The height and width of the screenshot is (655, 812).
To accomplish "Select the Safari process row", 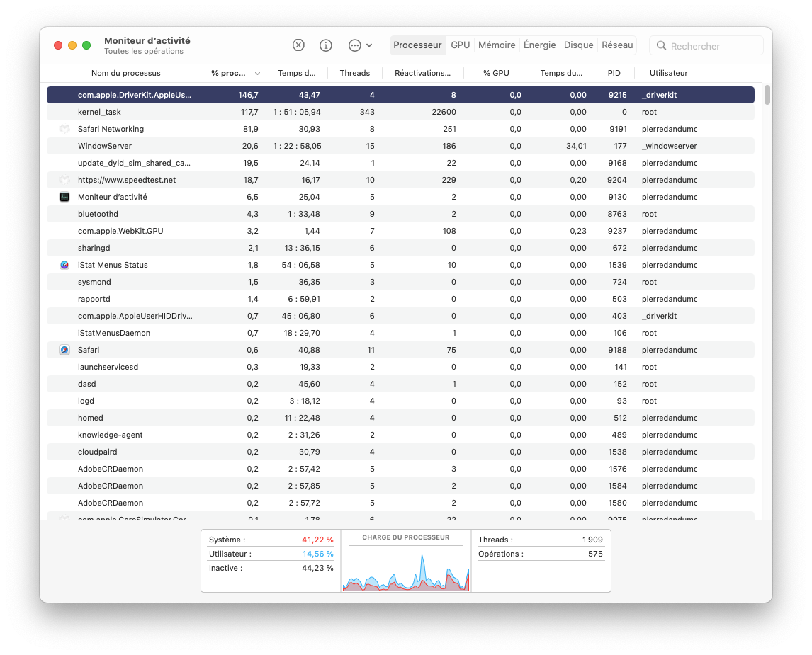I will click(400, 351).
